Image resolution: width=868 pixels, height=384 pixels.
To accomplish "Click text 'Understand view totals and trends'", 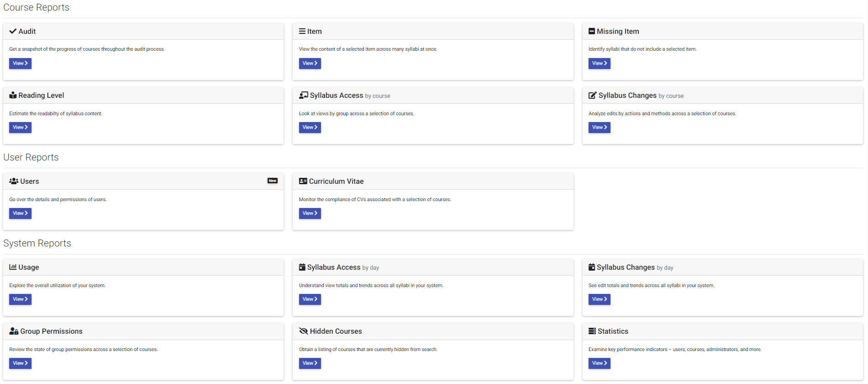I will tap(336, 286).
